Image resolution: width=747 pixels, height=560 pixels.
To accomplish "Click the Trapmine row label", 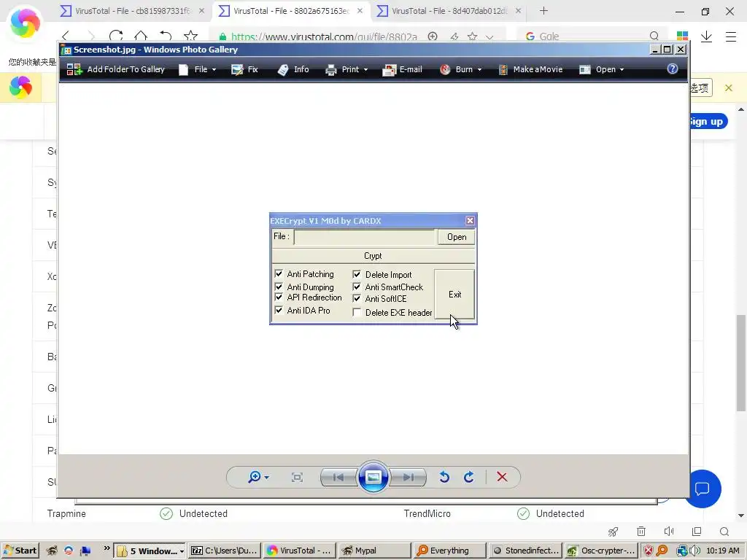I will (66, 513).
